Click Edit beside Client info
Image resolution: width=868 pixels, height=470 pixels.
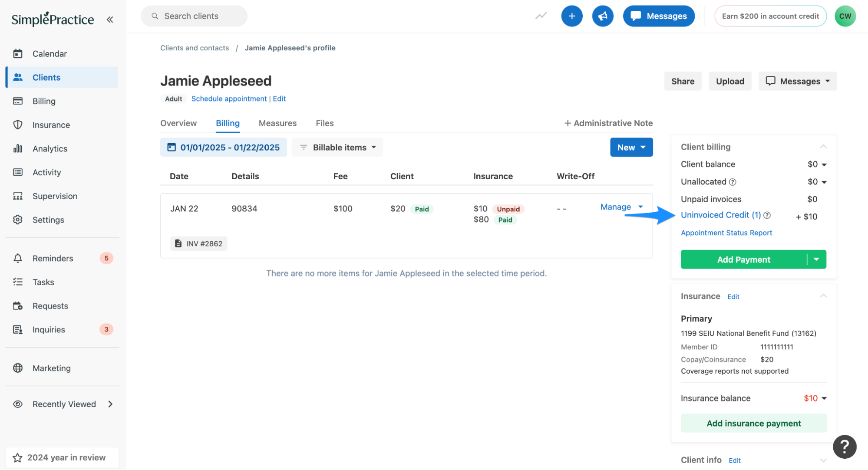point(735,460)
